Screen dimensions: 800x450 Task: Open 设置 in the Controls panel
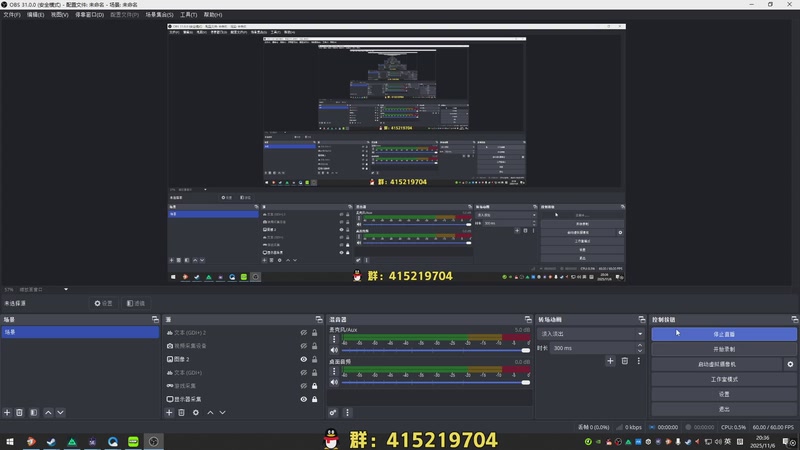click(724, 394)
